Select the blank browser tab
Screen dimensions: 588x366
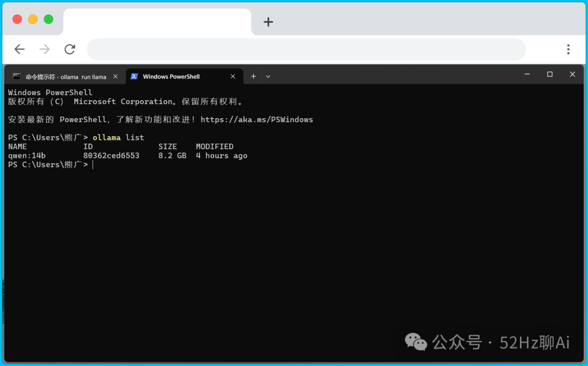click(157, 22)
